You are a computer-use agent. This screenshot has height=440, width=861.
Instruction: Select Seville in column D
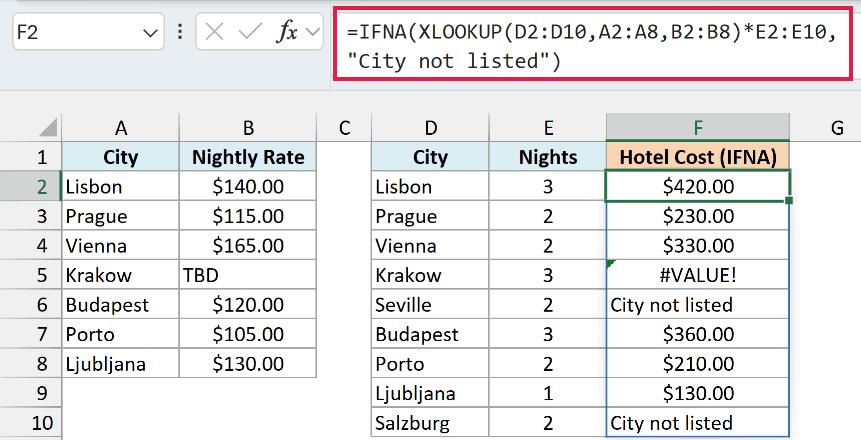pyautogui.click(x=430, y=304)
